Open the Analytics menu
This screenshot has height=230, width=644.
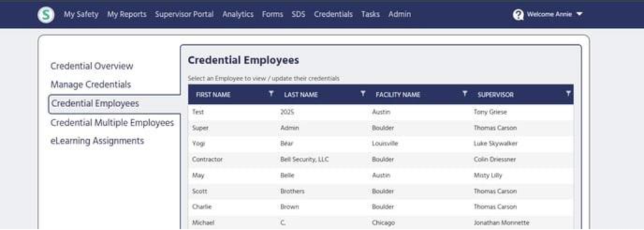pyautogui.click(x=238, y=14)
